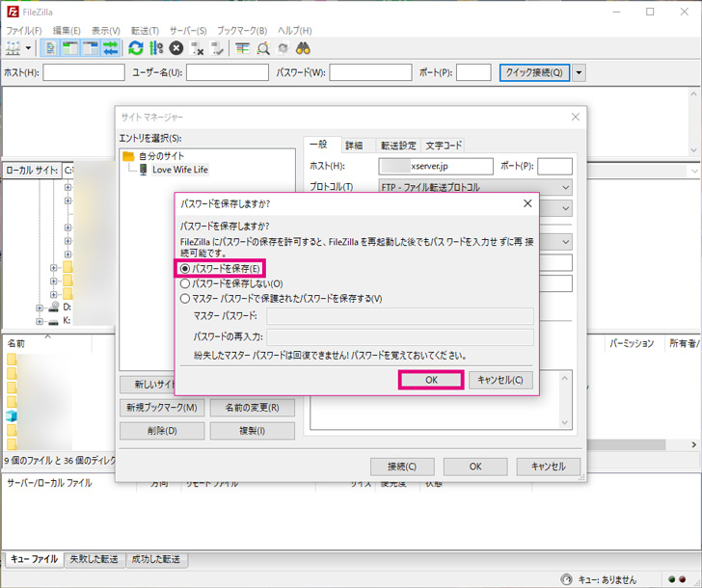Open the 表示(V) menu

[106, 31]
